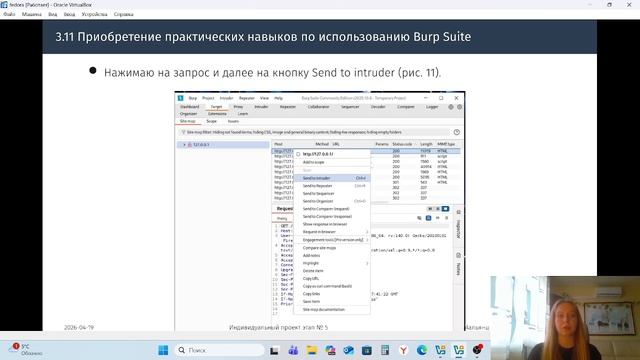Choose Save item in the context menu

tap(332, 302)
